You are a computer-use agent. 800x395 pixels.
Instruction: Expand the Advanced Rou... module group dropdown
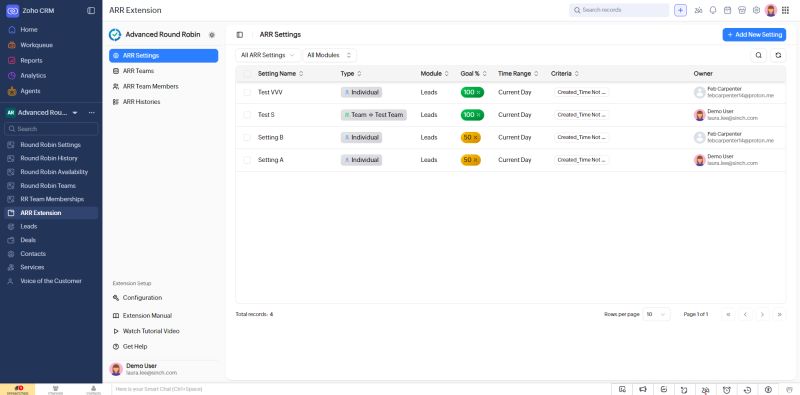[75, 112]
